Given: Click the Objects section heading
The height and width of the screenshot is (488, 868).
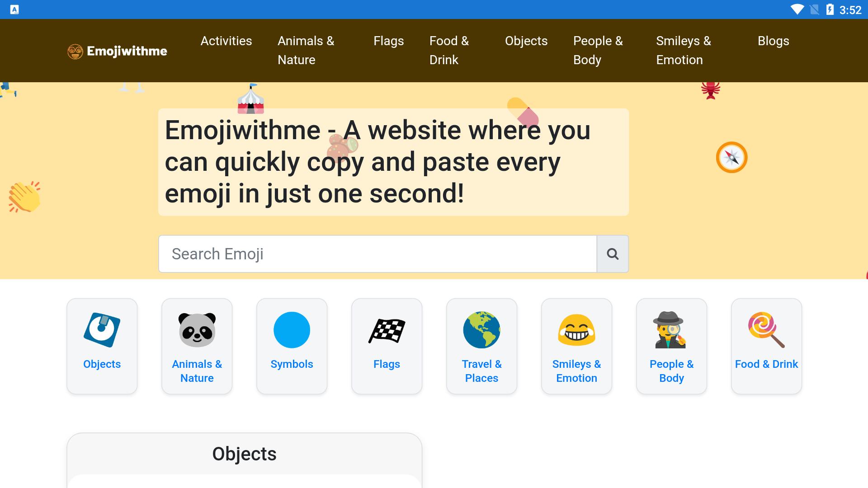Looking at the screenshot, I should pyautogui.click(x=245, y=454).
